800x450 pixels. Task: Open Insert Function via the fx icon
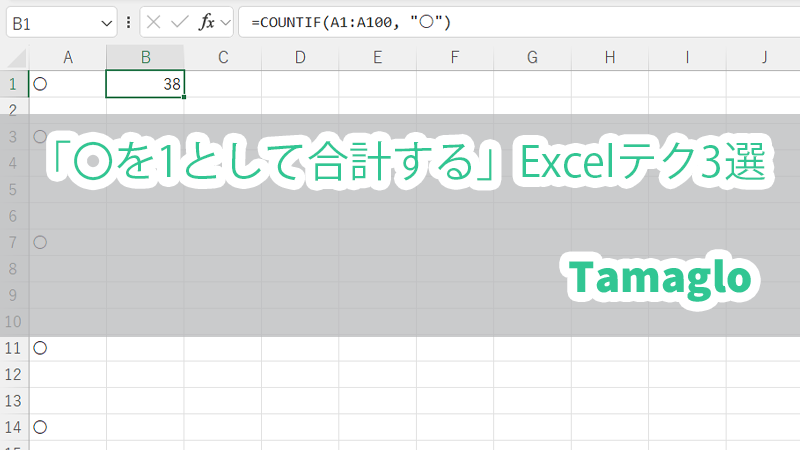coord(206,22)
